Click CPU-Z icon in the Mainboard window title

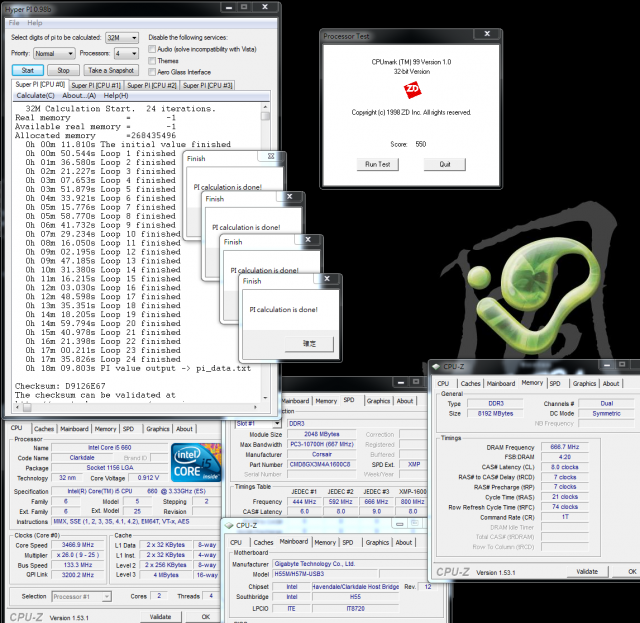(x=229, y=525)
